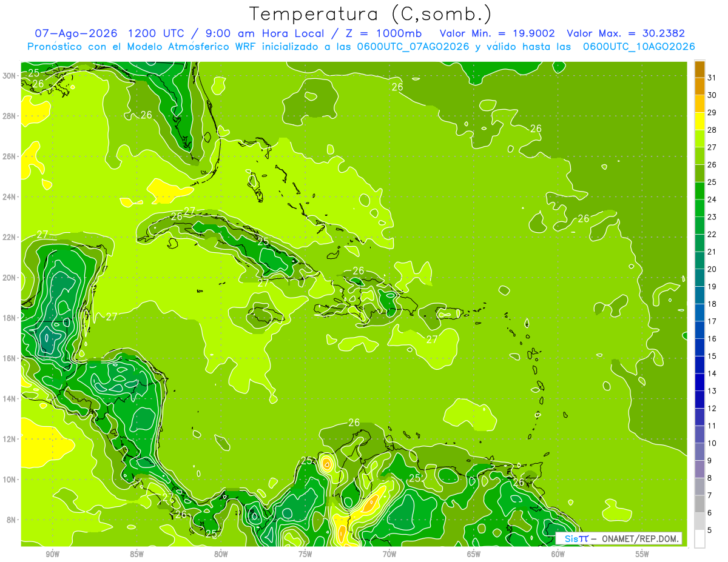
Task: Click the colorbar label "19"
Action: (712, 286)
